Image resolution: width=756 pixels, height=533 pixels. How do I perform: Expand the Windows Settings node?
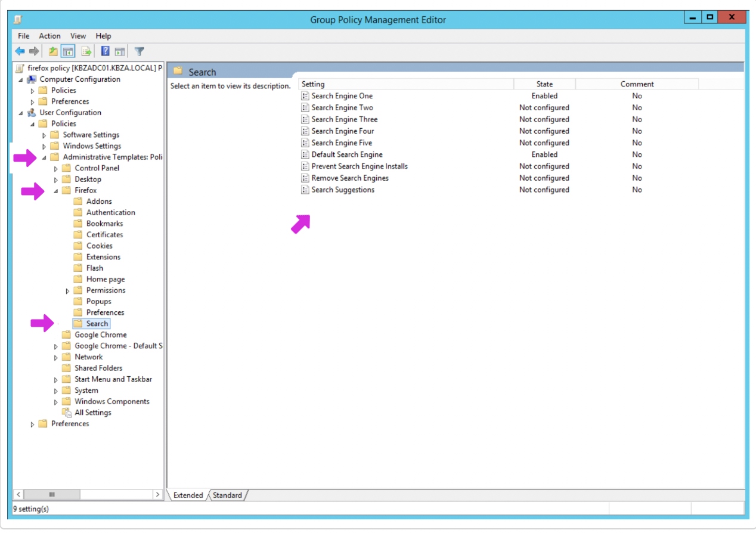coord(44,147)
